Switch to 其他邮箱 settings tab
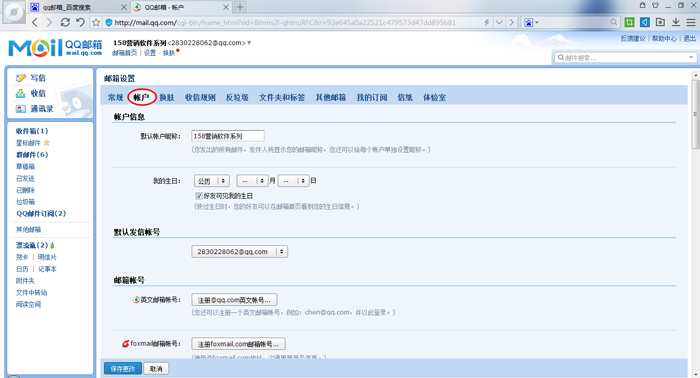700x378 pixels. click(331, 97)
